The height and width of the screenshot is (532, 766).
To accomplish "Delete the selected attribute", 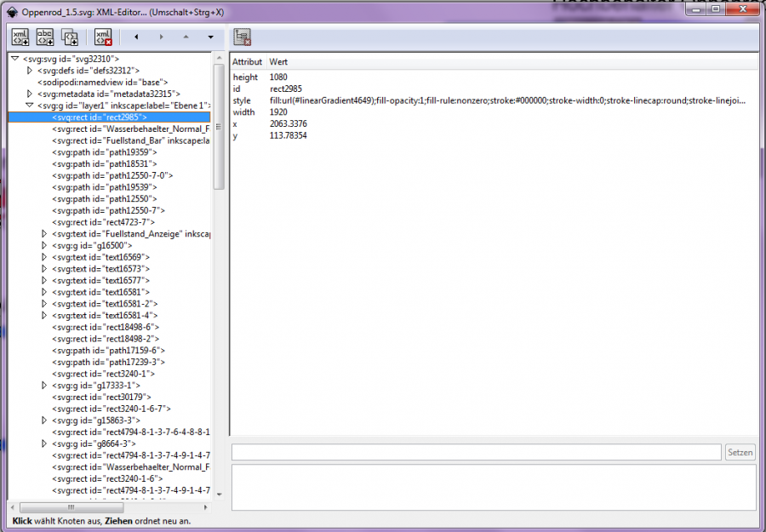I will point(241,37).
